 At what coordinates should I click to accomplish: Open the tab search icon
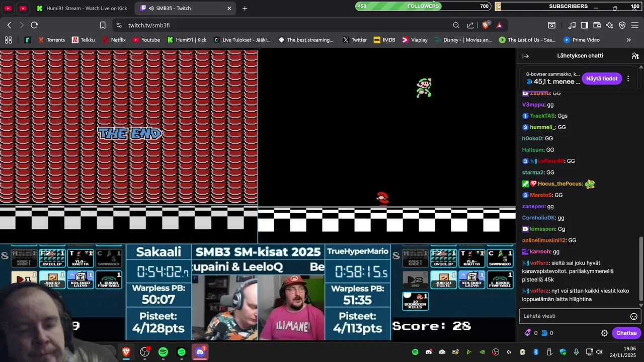tap(552, 25)
